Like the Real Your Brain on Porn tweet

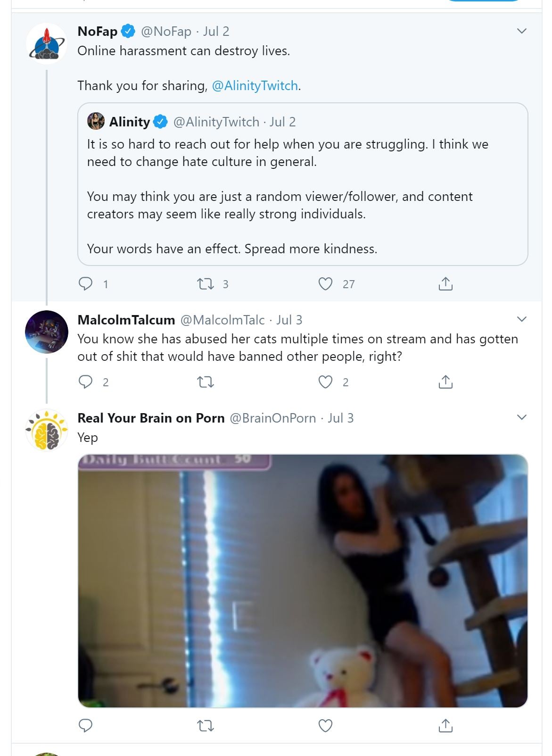point(325,725)
